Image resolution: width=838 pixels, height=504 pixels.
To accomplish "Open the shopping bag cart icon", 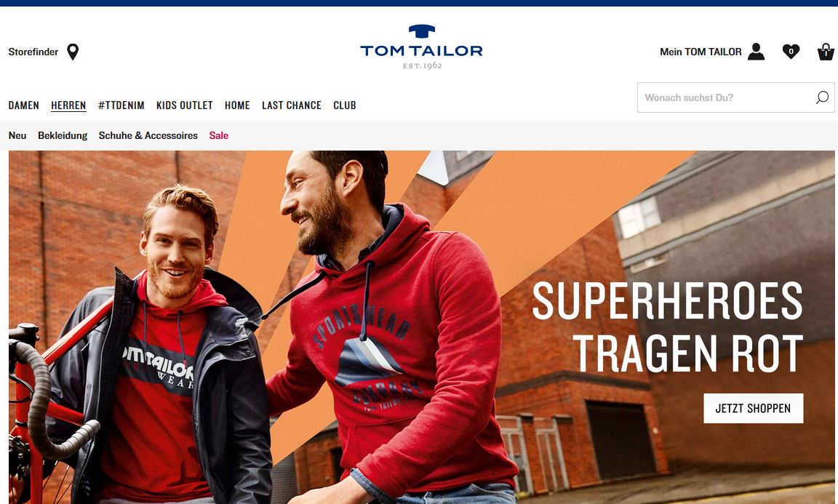I will click(826, 52).
